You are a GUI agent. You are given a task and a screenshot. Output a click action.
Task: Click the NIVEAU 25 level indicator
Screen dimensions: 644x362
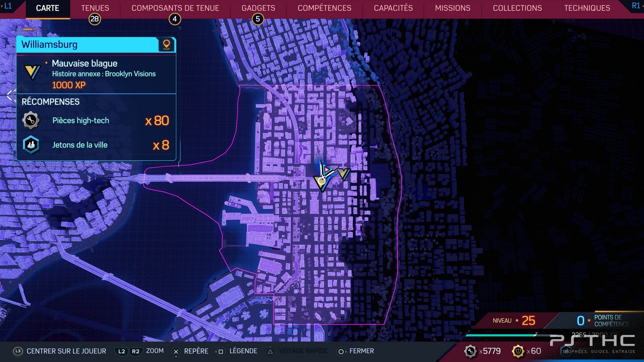tap(514, 321)
